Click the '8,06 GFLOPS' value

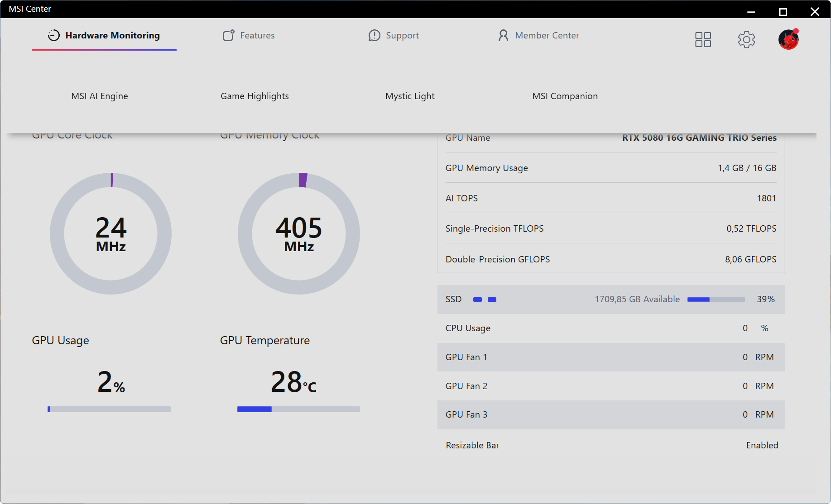point(750,259)
